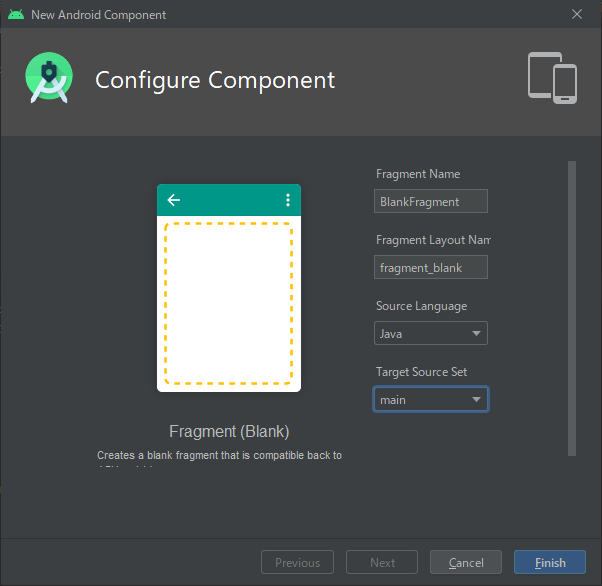The height and width of the screenshot is (586, 602).
Task: Click the phone and tablet device icon
Action: [553, 78]
